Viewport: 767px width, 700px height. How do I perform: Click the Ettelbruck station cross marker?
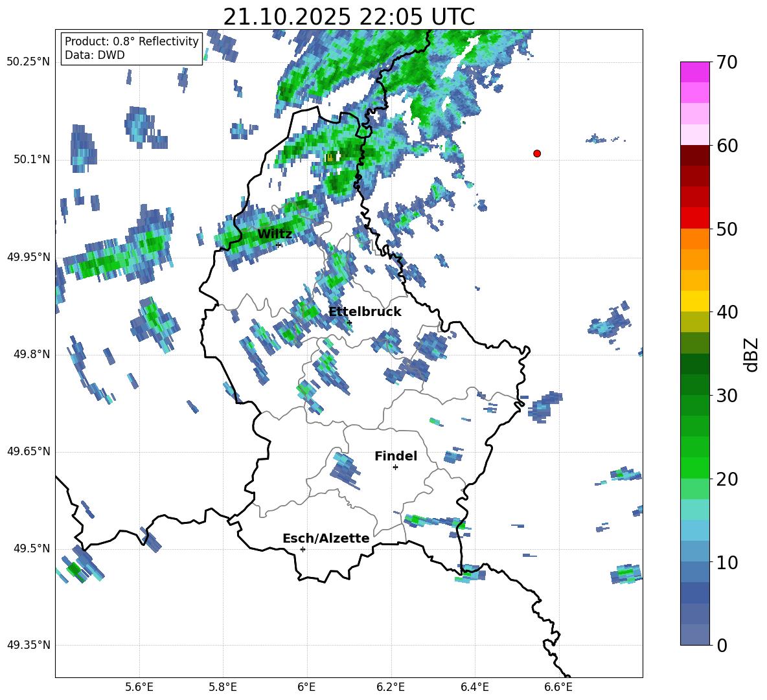[x=349, y=322]
